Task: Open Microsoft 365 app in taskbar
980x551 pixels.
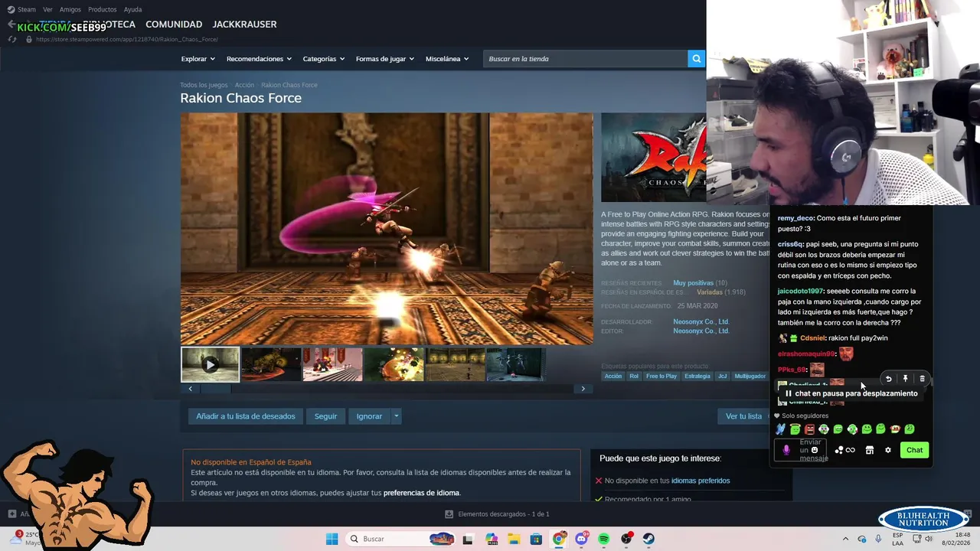Action: 492,539
